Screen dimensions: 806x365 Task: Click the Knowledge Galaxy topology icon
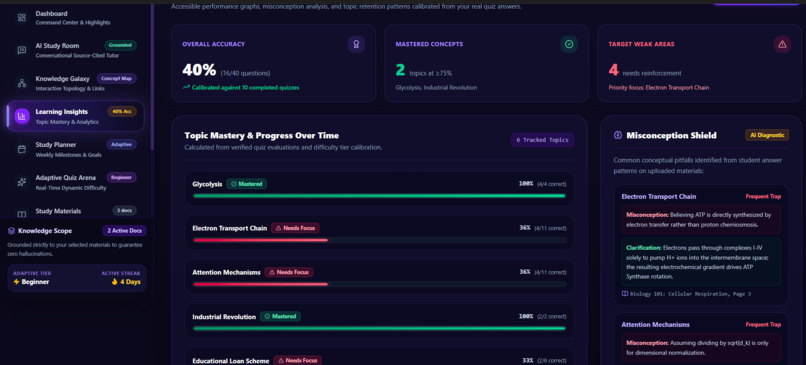click(x=22, y=83)
